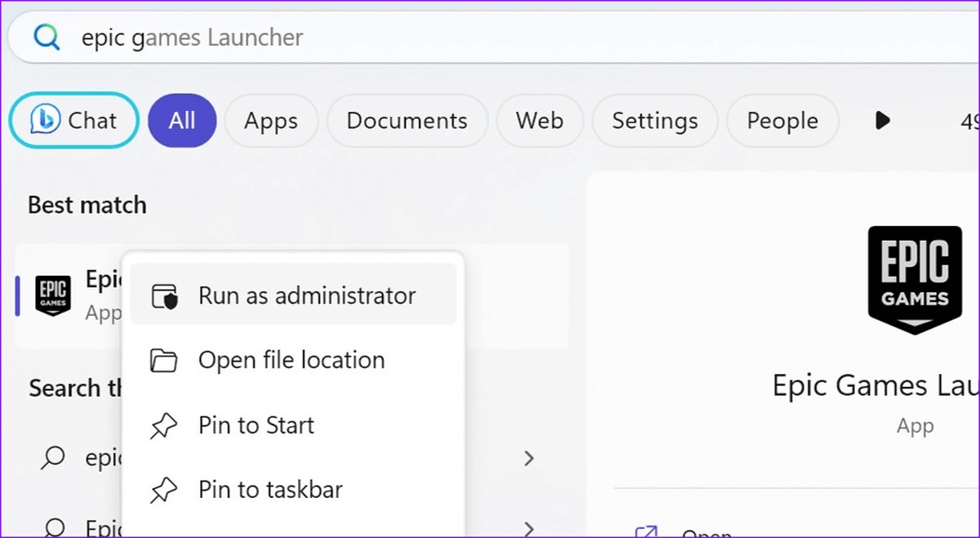
Task: Switch to the Web filter tab
Action: tap(540, 121)
